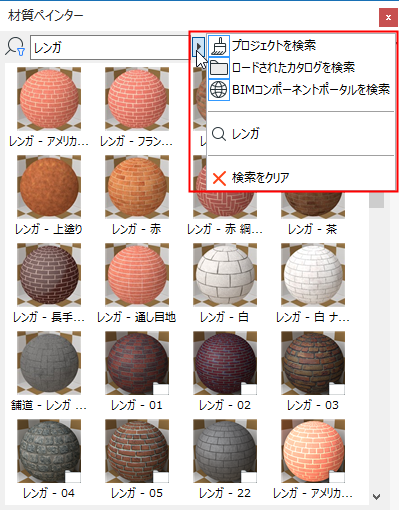
Task: Click the レンガ - 04 name label
Action: pos(49,493)
